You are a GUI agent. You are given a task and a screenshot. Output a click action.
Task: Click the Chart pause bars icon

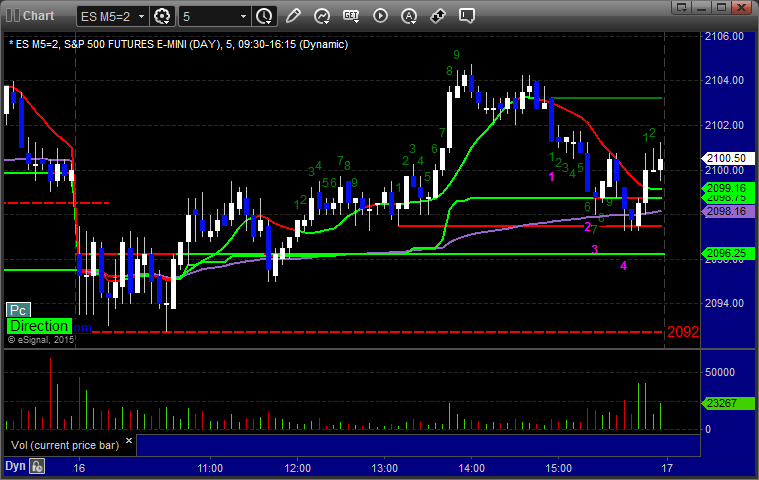13,15
